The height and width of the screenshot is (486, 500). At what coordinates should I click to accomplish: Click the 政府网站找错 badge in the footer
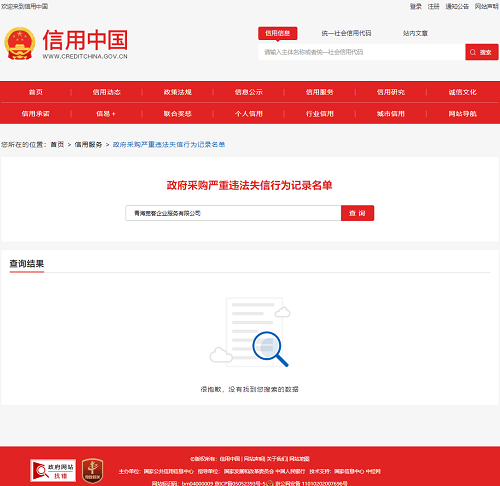pos(53,470)
